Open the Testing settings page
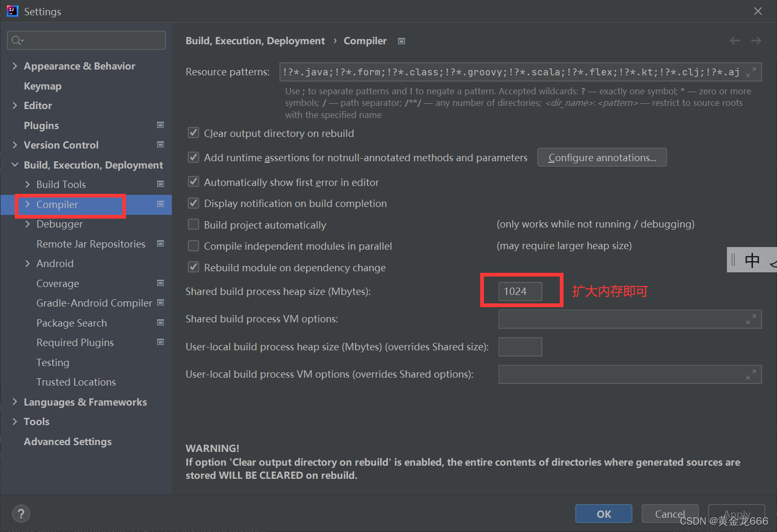This screenshot has height=532, width=777. tap(53, 362)
